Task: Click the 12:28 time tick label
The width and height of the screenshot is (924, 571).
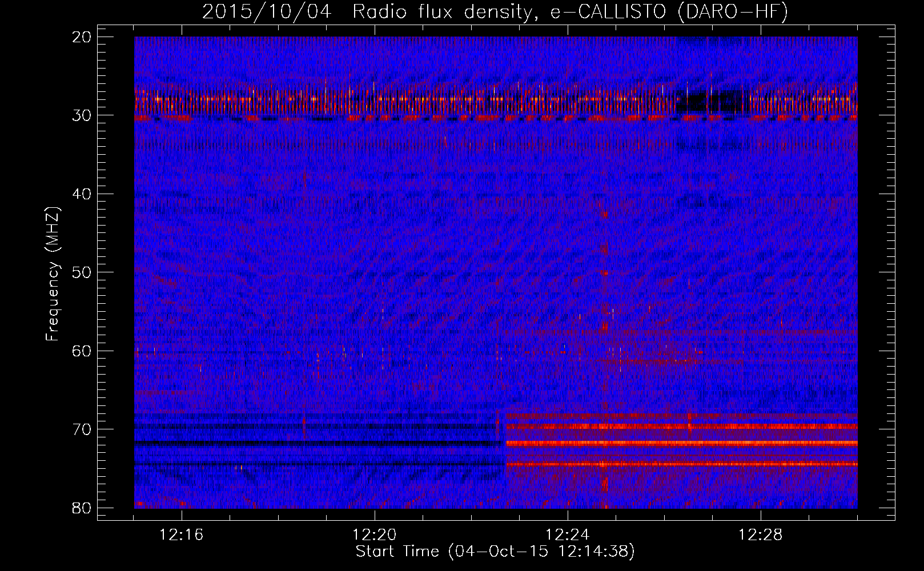Action: [x=761, y=535]
